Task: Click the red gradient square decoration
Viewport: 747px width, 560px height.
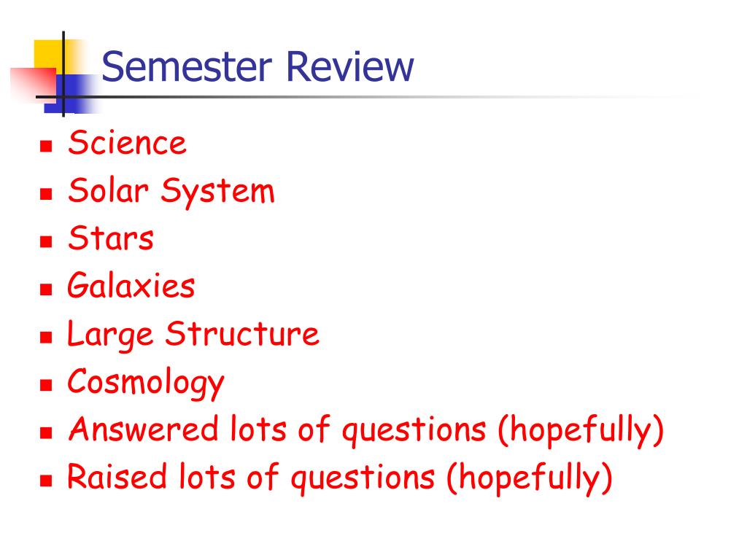Action: [34, 85]
